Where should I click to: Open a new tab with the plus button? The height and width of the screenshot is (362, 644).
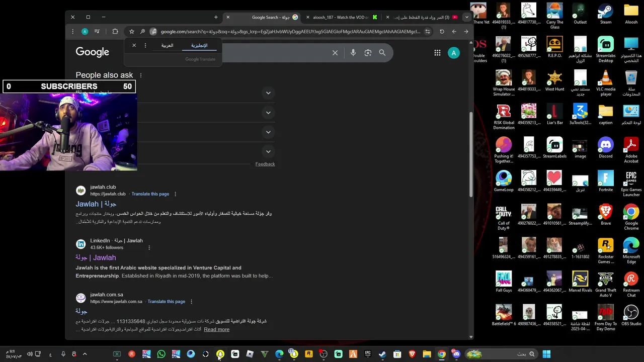216,17
